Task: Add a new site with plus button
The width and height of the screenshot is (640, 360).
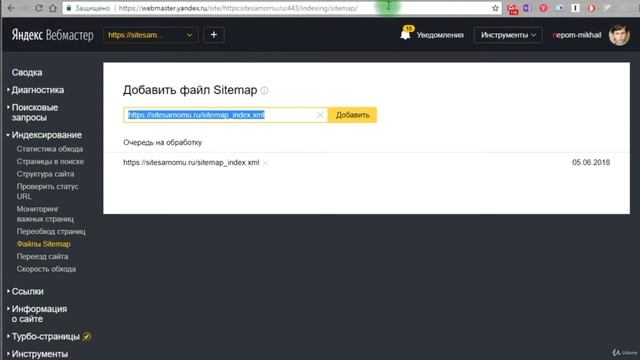Action: coord(213,35)
